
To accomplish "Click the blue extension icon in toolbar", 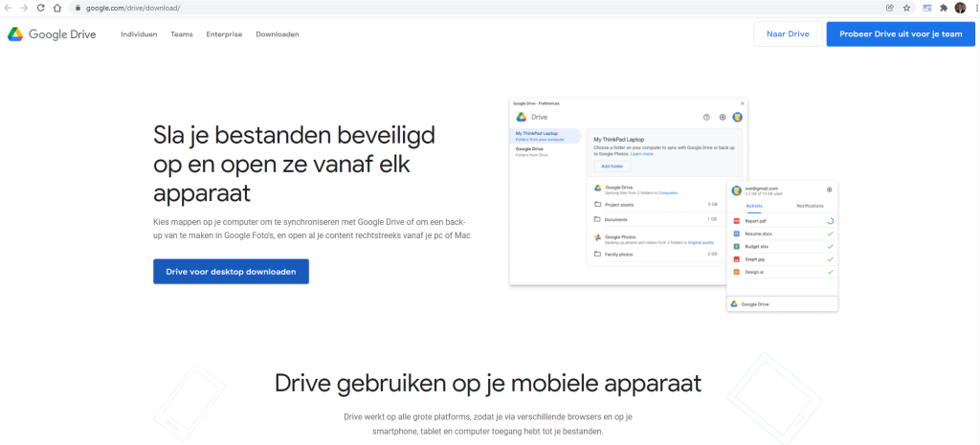I will [x=927, y=8].
